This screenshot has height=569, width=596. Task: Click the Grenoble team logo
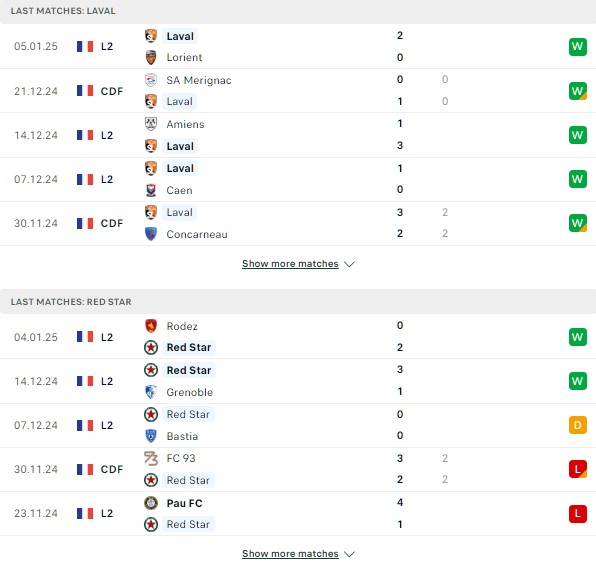pyautogui.click(x=151, y=392)
